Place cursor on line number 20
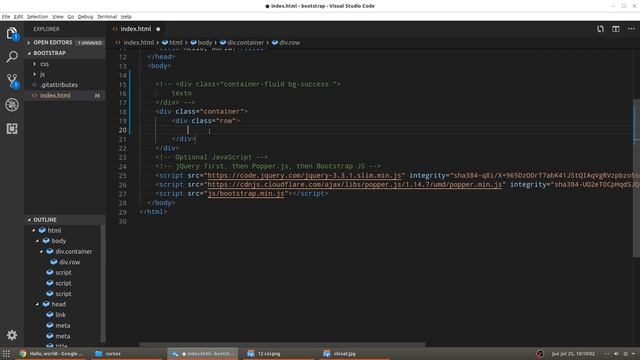640x360 pixels. pos(122,130)
